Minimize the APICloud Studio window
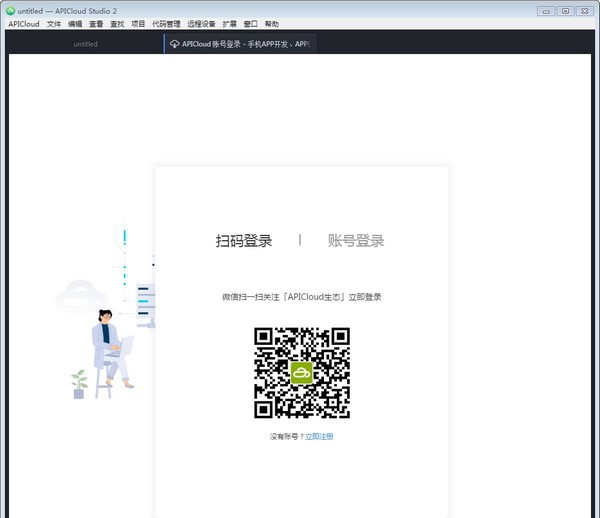Screen dimensions: 600x518 546,11
